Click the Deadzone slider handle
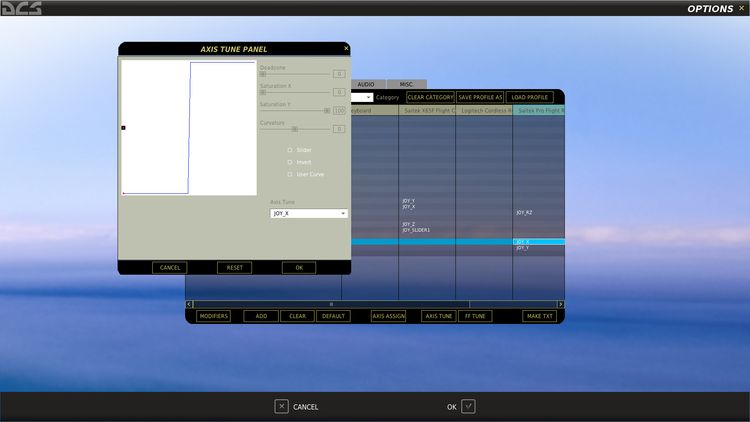 [263, 74]
